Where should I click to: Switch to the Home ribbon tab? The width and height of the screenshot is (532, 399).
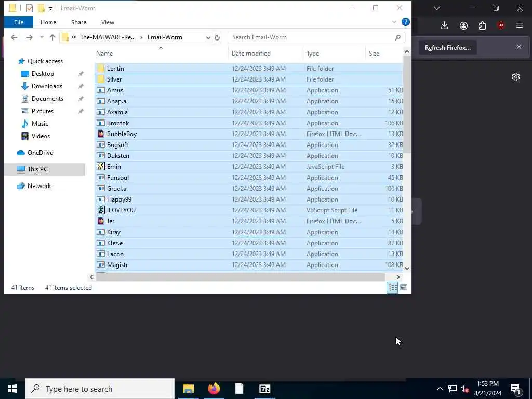pos(48,22)
